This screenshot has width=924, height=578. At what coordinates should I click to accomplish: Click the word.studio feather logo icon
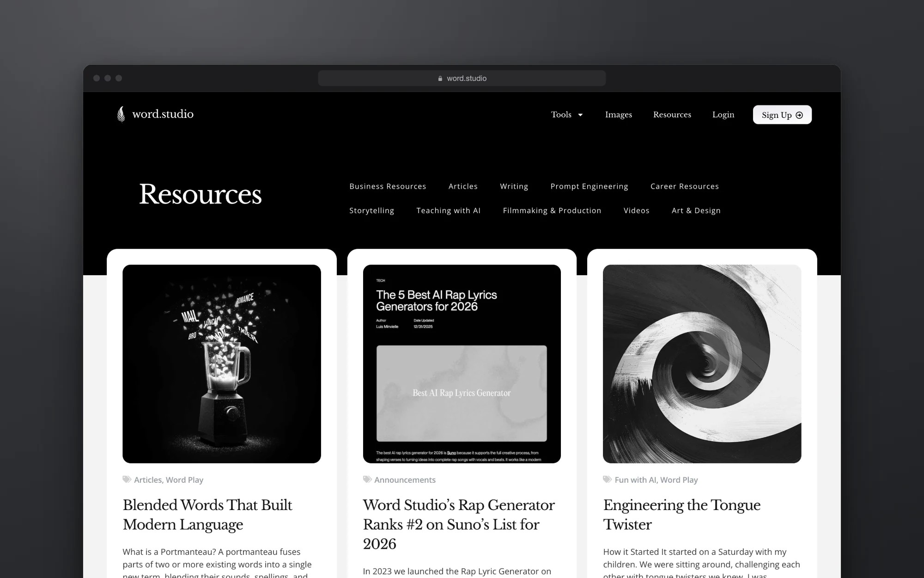pyautogui.click(x=121, y=114)
